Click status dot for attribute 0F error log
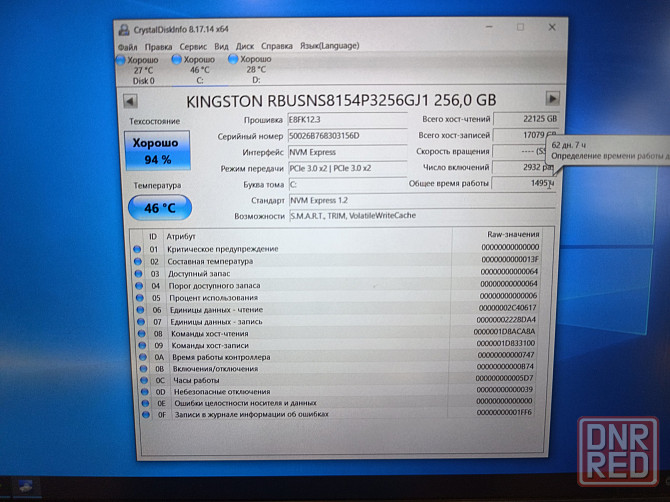The width and height of the screenshot is (670, 502). pos(138,414)
